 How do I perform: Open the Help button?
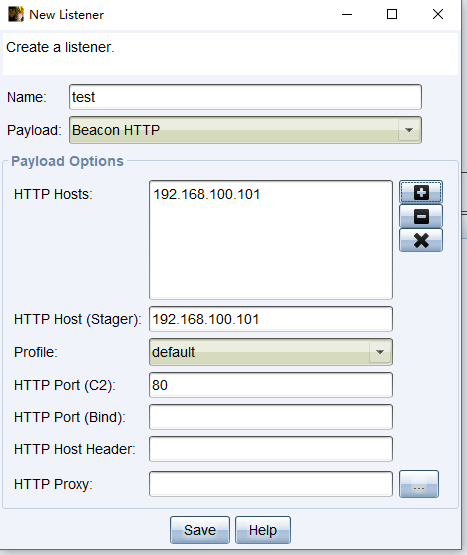(x=263, y=530)
